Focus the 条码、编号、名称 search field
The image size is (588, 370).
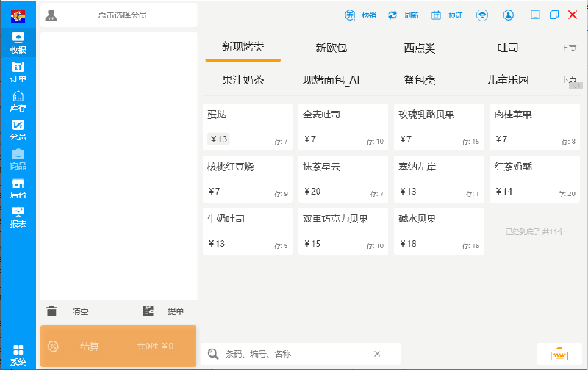click(x=298, y=354)
